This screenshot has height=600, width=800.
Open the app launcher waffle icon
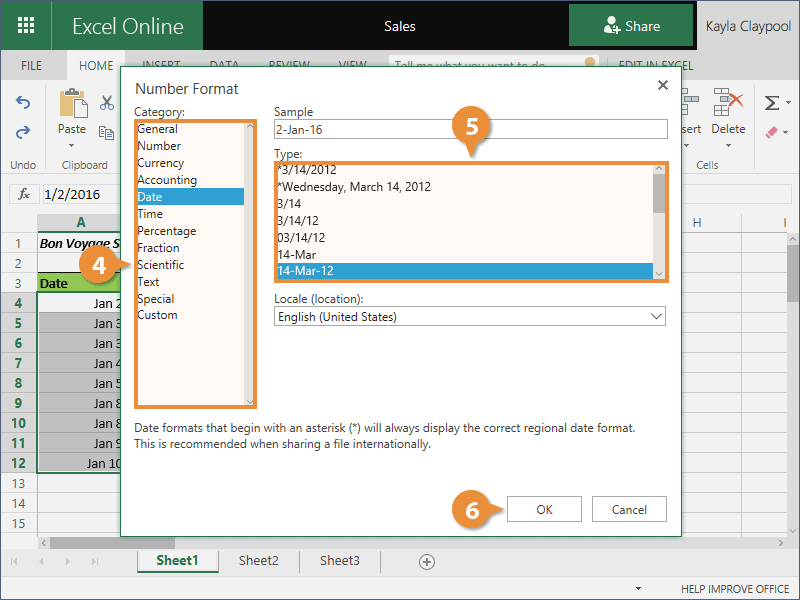click(x=26, y=26)
